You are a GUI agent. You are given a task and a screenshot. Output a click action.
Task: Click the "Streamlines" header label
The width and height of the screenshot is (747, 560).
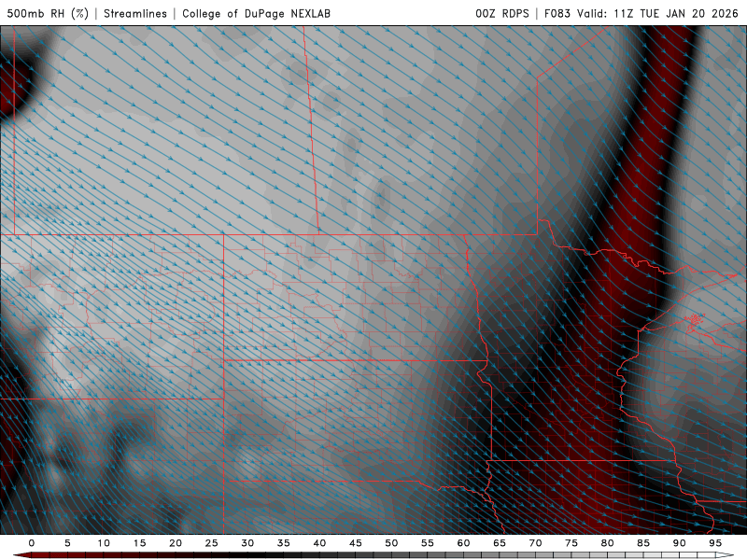135,13
